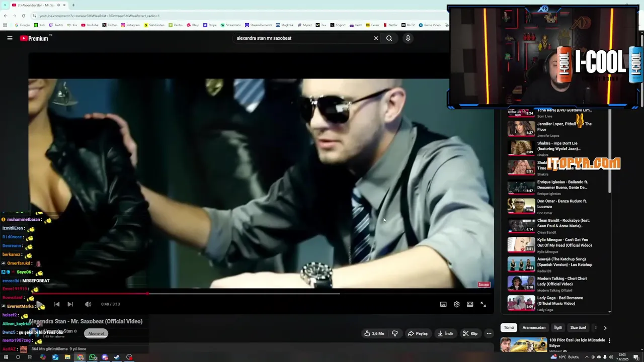This screenshot has height=362, width=644.
Task: Enter full screen mode in the player
Action: pyautogui.click(x=483, y=304)
